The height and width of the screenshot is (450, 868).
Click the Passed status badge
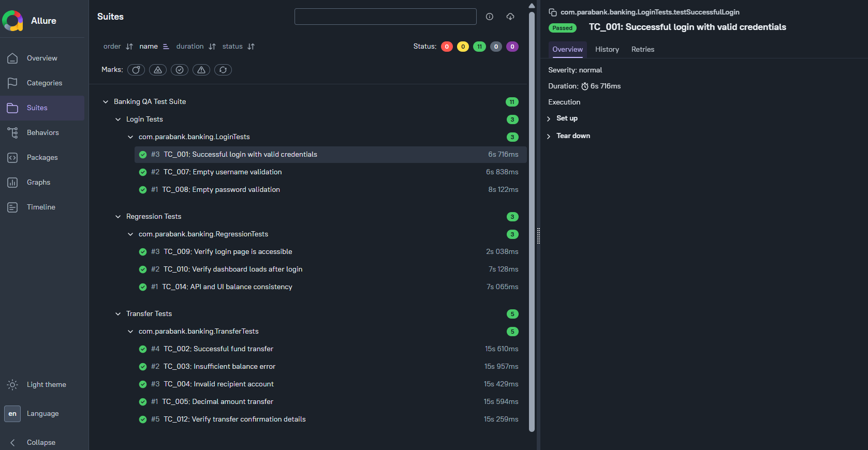(x=563, y=28)
